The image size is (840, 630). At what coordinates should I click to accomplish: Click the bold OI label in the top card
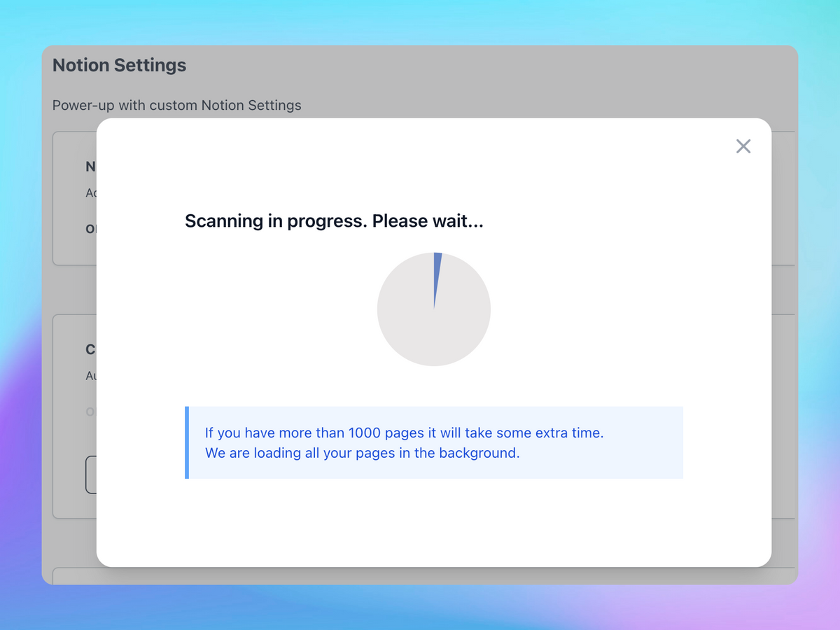pos(90,228)
